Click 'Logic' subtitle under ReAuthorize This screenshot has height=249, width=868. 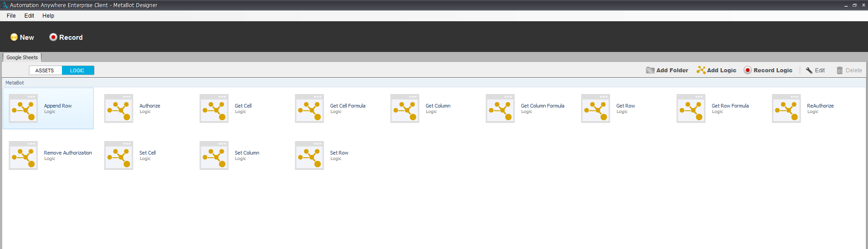[x=813, y=112]
